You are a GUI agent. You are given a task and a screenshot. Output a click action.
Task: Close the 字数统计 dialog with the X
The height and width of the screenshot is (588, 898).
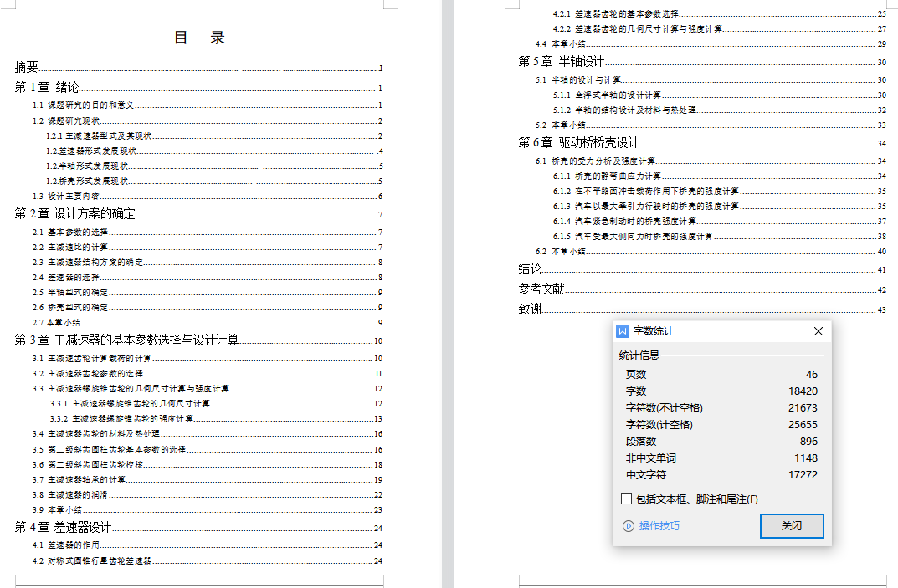818,331
